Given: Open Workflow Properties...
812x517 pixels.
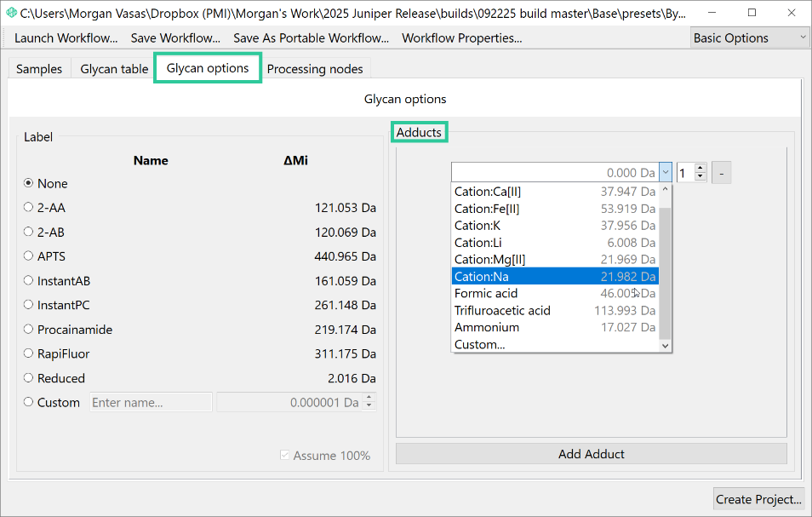Looking at the screenshot, I should 462,37.
